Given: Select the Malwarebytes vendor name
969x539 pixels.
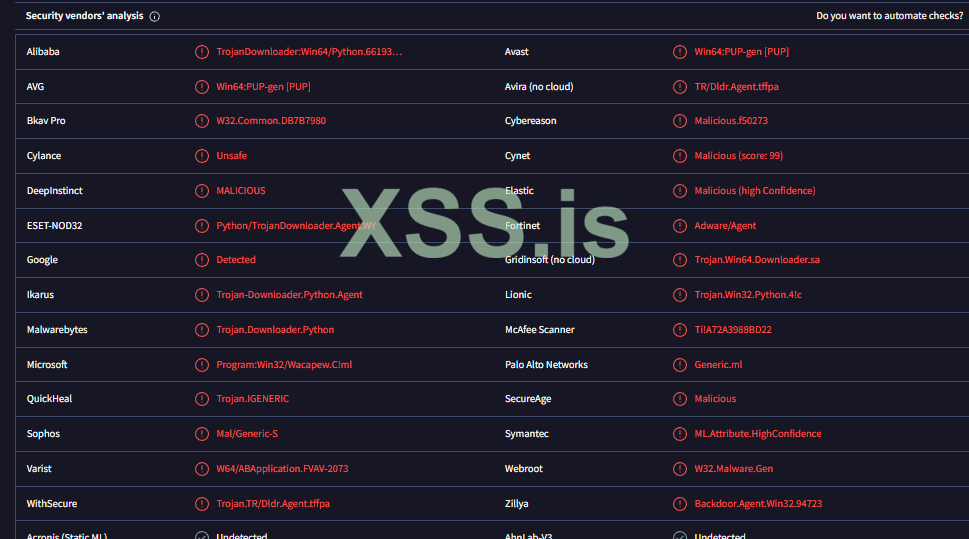Looking at the screenshot, I should coord(57,330).
